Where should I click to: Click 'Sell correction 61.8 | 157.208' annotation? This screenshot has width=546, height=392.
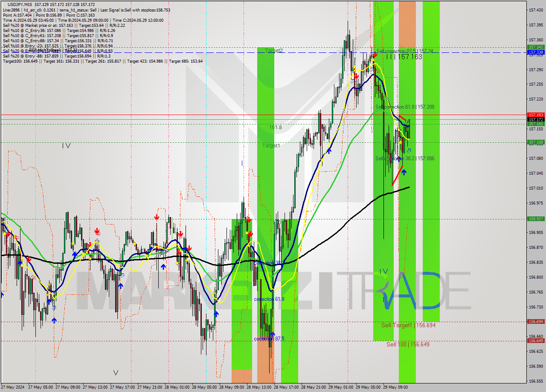pos(405,107)
